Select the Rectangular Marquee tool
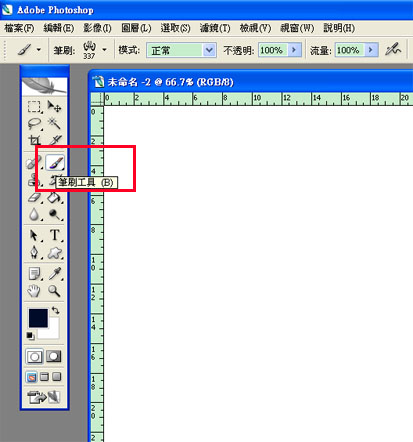 pyautogui.click(x=34, y=107)
